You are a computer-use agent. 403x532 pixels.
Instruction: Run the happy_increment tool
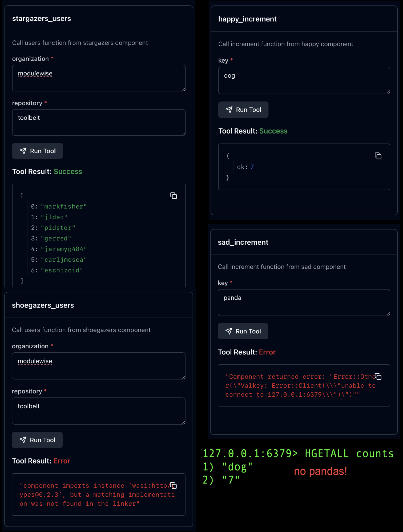click(x=243, y=110)
